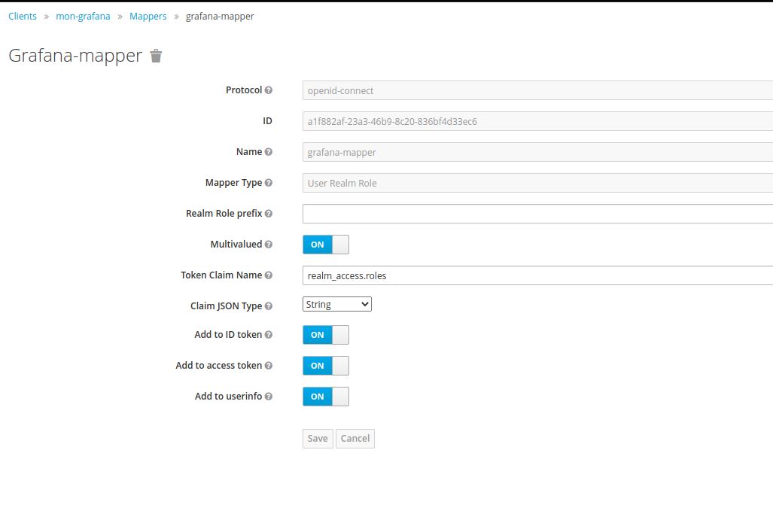
Task: Click the Cancel button
Action: pos(355,439)
